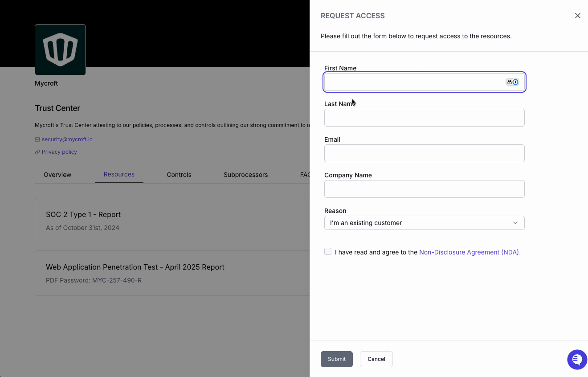This screenshot has height=377, width=588.
Task: Select the Resources tab
Action: (x=119, y=174)
